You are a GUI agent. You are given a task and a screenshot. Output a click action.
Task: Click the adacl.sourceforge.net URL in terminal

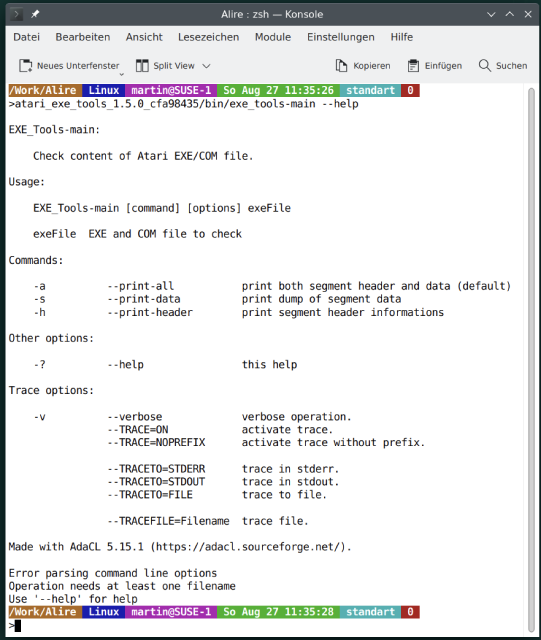pyautogui.click(x=249, y=547)
